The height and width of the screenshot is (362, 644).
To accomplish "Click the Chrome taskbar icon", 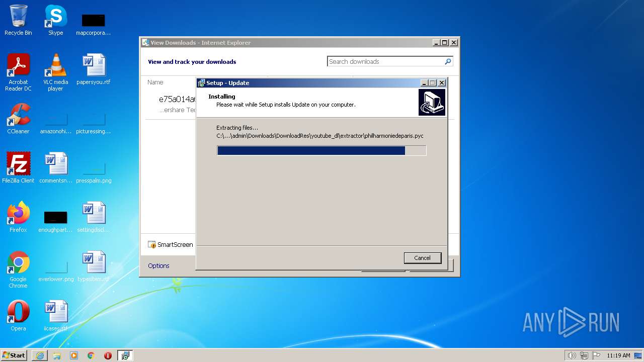I will 91,355.
